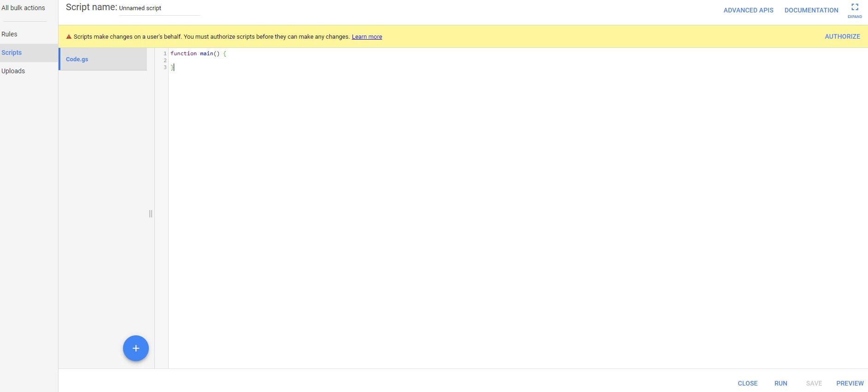Click the blue plus add-file button
The image size is (868, 392).
click(135, 348)
